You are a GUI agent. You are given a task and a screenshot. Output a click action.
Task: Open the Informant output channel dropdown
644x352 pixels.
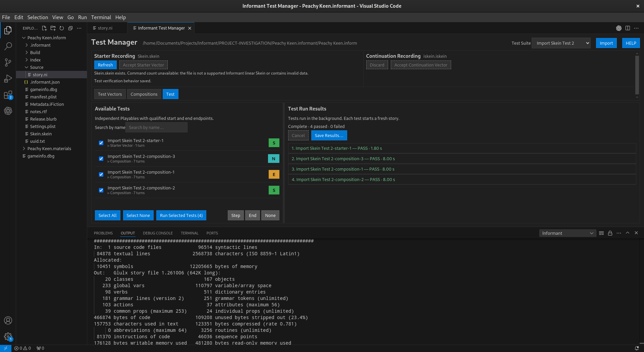(568, 233)
